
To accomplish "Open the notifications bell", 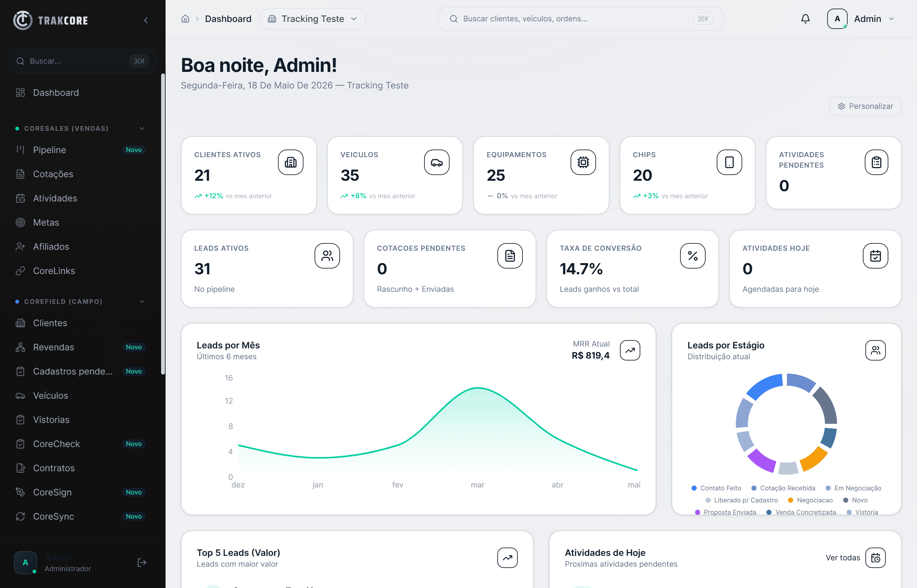I will (806, 19).
